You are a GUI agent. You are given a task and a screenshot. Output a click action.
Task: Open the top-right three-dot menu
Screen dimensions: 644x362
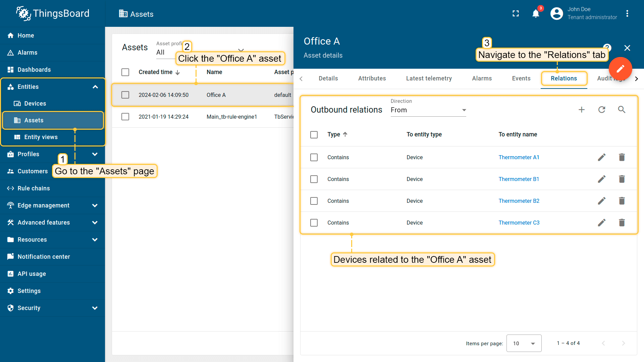point(627,13)
